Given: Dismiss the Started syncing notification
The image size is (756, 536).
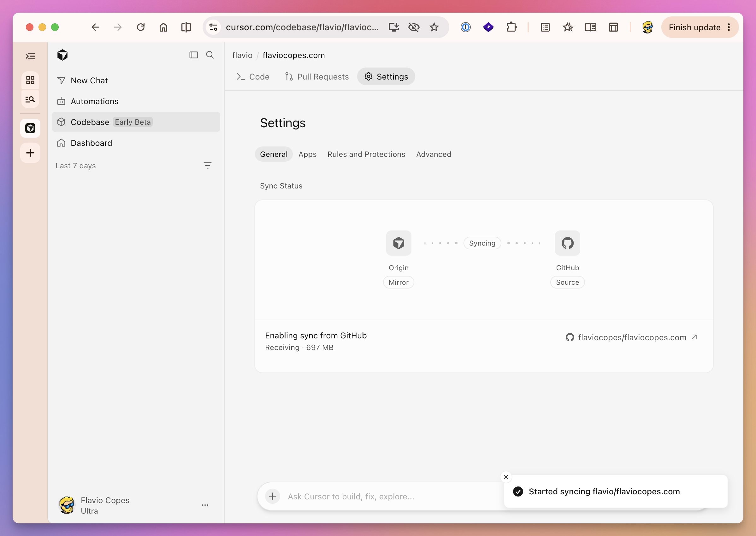Looking at the screenshot, I should 506,477.
